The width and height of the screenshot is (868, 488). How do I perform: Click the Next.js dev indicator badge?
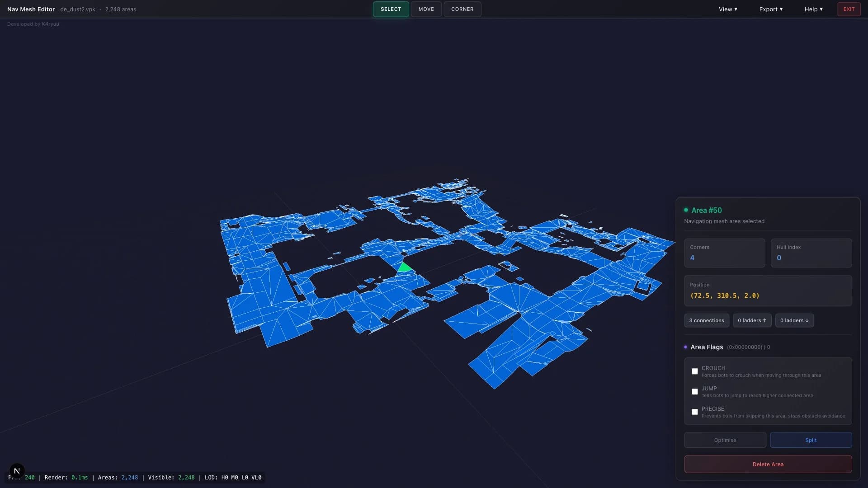17,471
